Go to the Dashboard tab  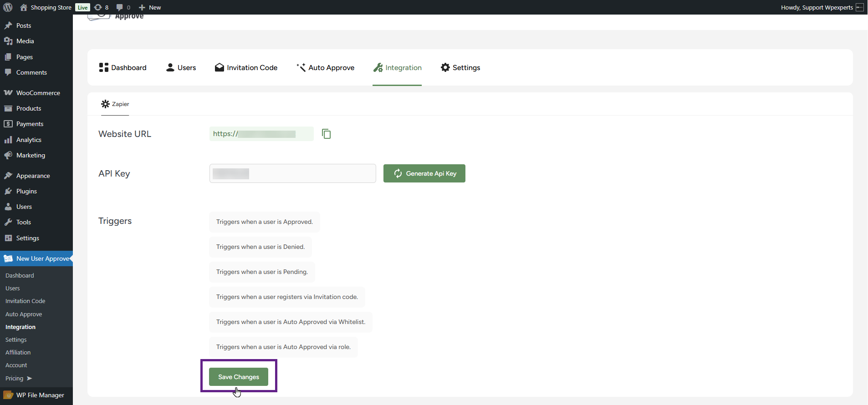[x=123, y=68]
